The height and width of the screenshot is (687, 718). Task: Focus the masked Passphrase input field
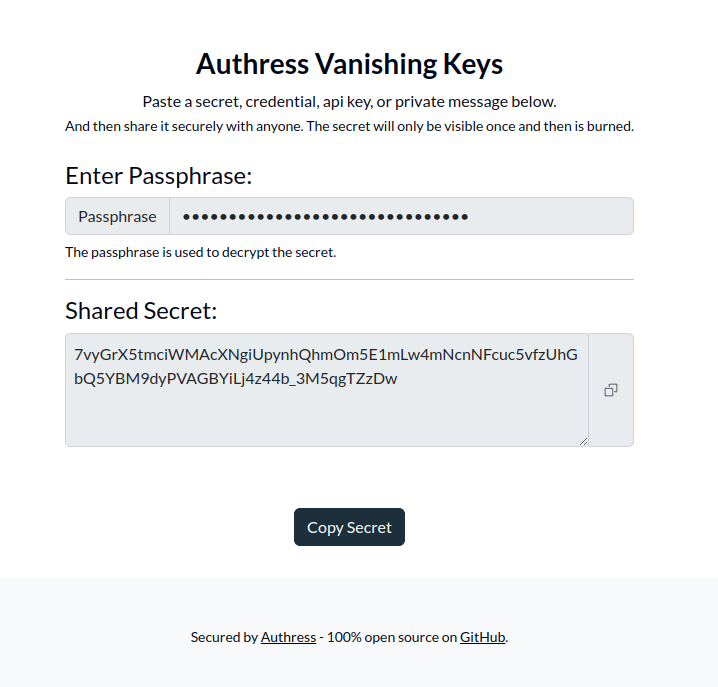400,216
